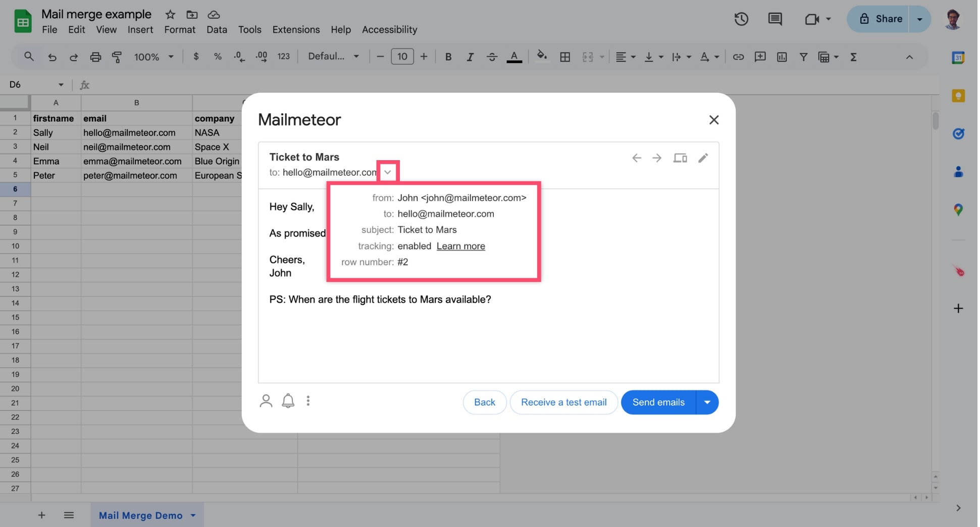Format as percent
Screen dimensions: 980x527
pos(218,57)
